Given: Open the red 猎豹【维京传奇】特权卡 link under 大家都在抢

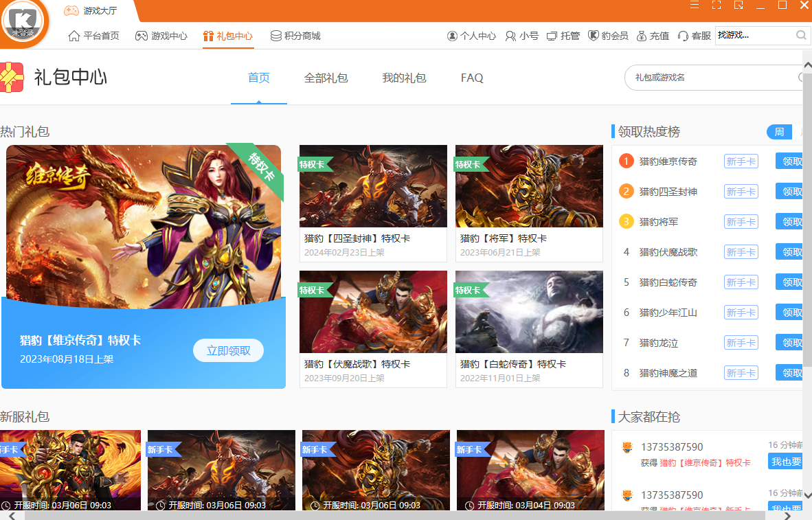Looking at the screenshot, I should tap(705, 463).
